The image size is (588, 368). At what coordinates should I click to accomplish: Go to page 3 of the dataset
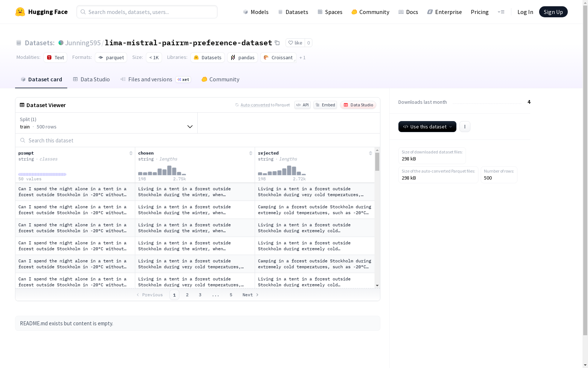coord(200,295)
